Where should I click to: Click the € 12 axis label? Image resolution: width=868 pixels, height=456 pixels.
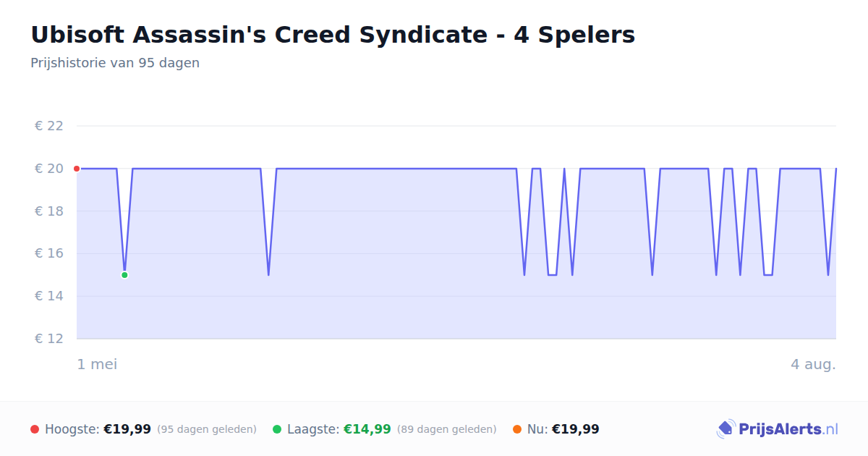49,339
